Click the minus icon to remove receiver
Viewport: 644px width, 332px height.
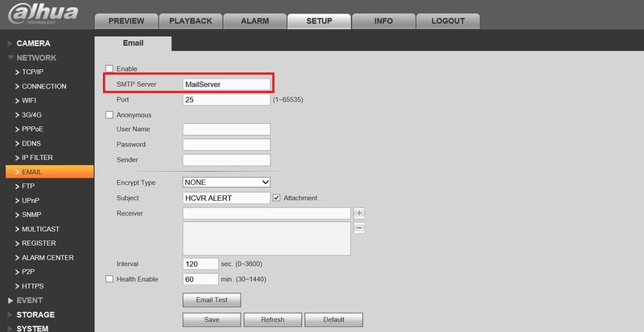(x=359, y=227)
